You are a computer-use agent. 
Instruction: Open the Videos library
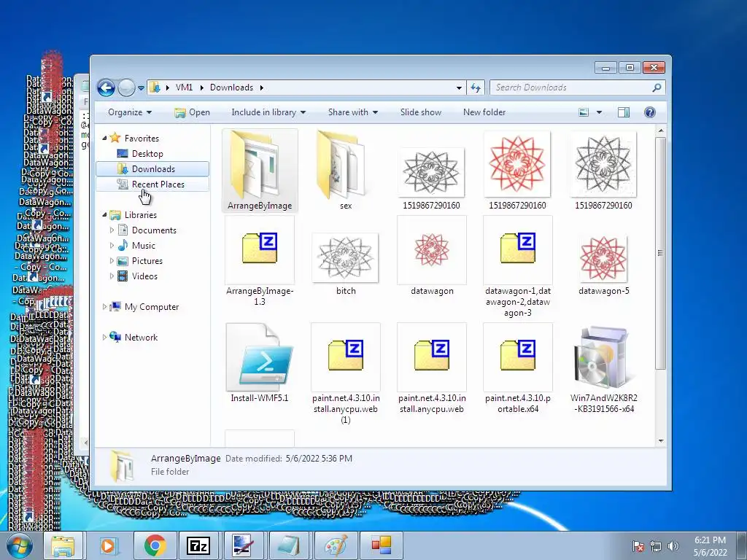coord(145,276)
